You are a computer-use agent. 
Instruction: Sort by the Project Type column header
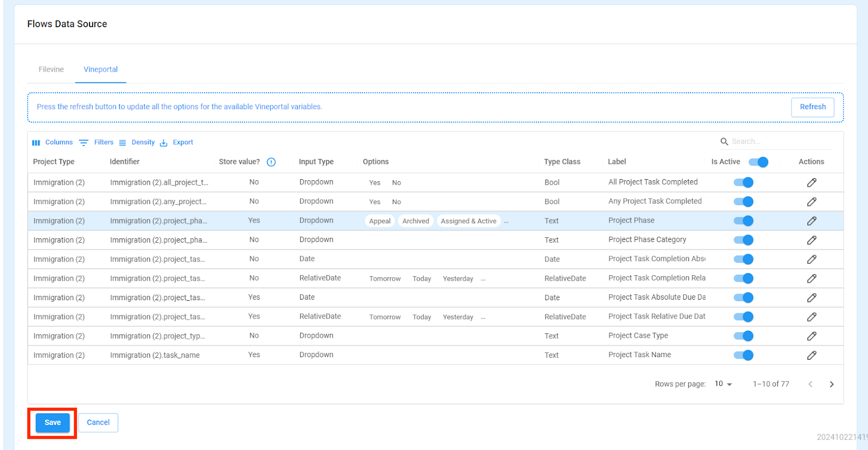54,162
